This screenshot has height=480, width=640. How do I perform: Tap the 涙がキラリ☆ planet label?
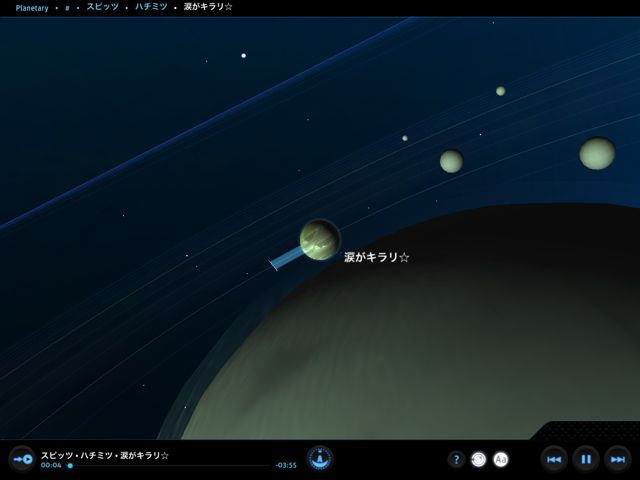(376, 257)
